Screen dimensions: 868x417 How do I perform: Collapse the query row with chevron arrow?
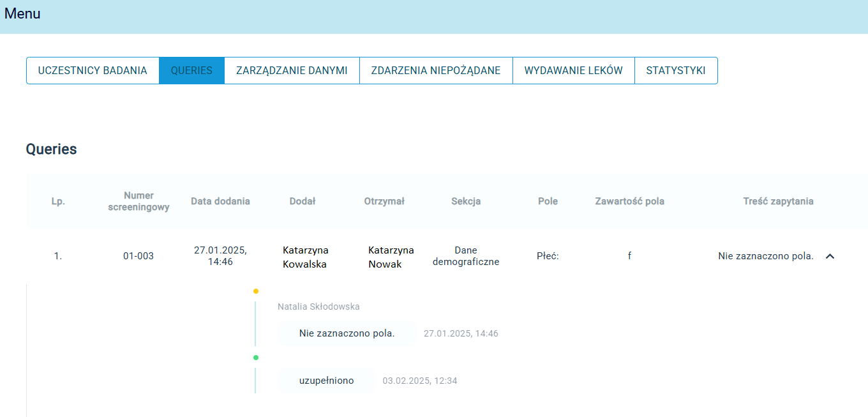pyautogui.click(x=830, y=256)
